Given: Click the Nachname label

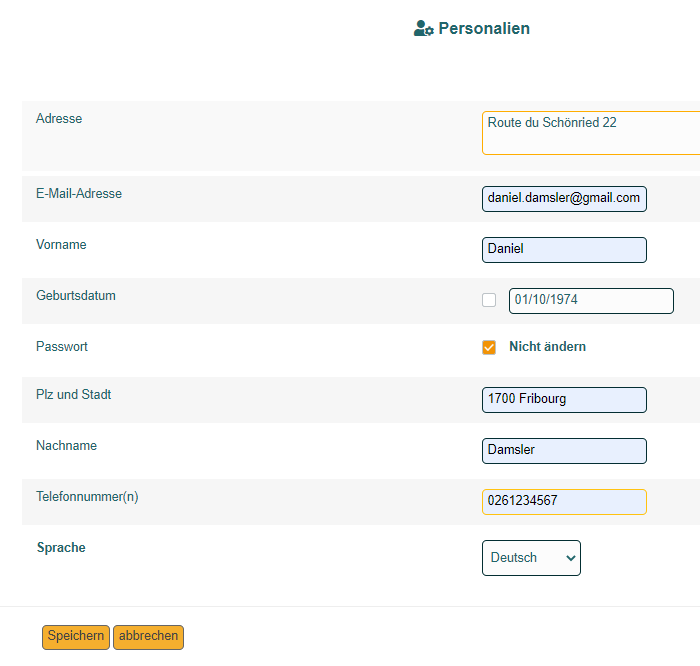Looking at the screenshot, I should [67, 445].
